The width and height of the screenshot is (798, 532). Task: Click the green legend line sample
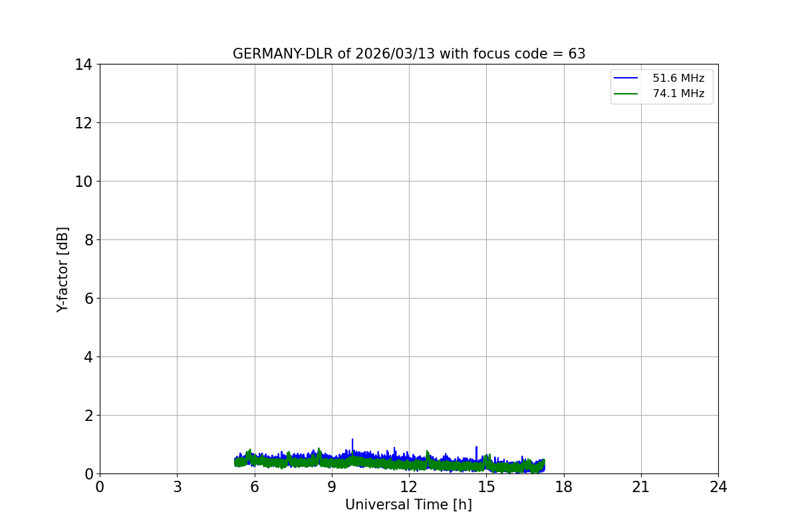(x=626, y=94)
